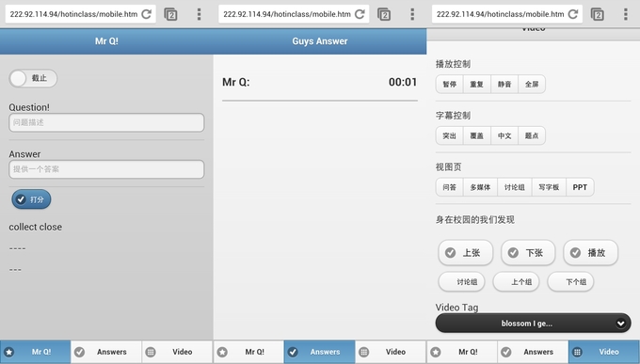Screen dimensions: 640x364
Task: Open the tab switcher in the Guys Answer screen browser
Action: [x=384, y=14]
